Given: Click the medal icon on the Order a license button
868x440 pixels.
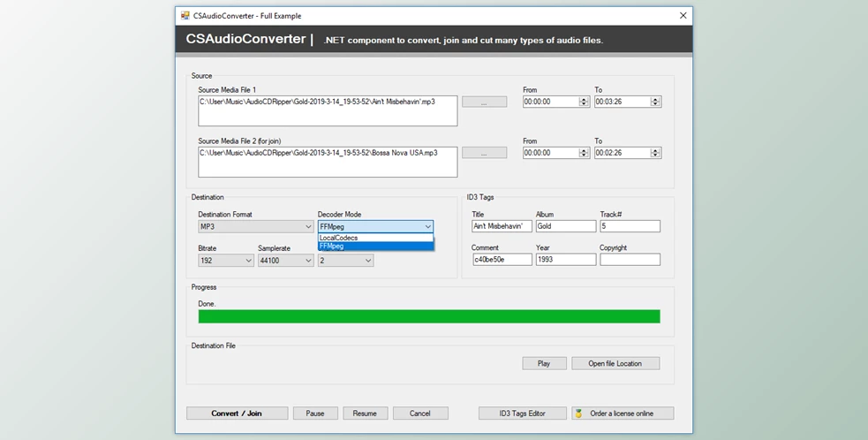Looking at the screenshot, I should point(577,413).
